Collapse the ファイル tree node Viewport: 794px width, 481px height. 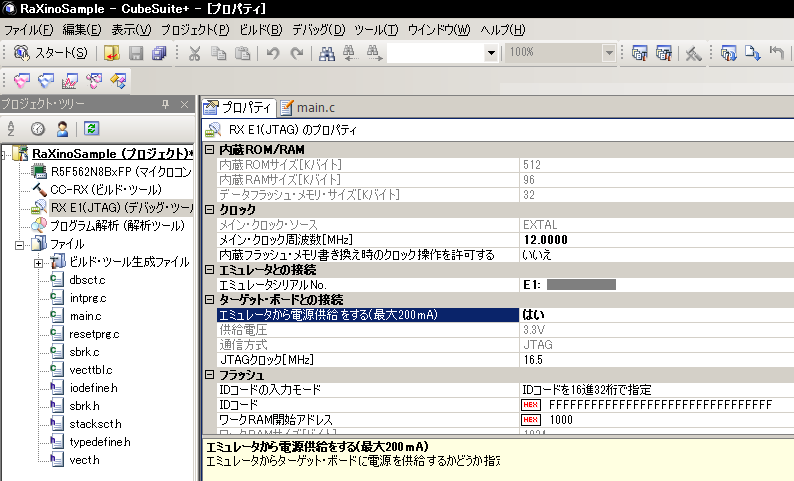(19, 245)
